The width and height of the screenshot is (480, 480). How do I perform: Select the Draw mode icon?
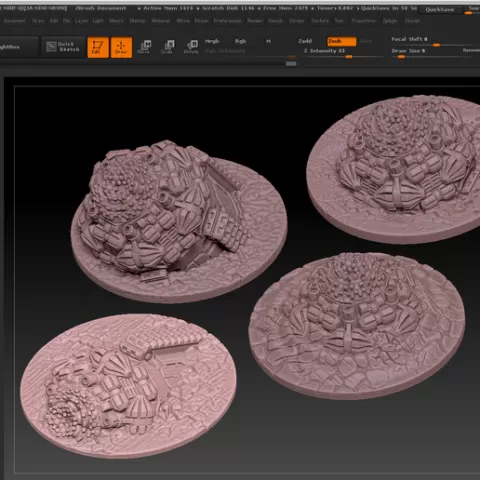121,47
